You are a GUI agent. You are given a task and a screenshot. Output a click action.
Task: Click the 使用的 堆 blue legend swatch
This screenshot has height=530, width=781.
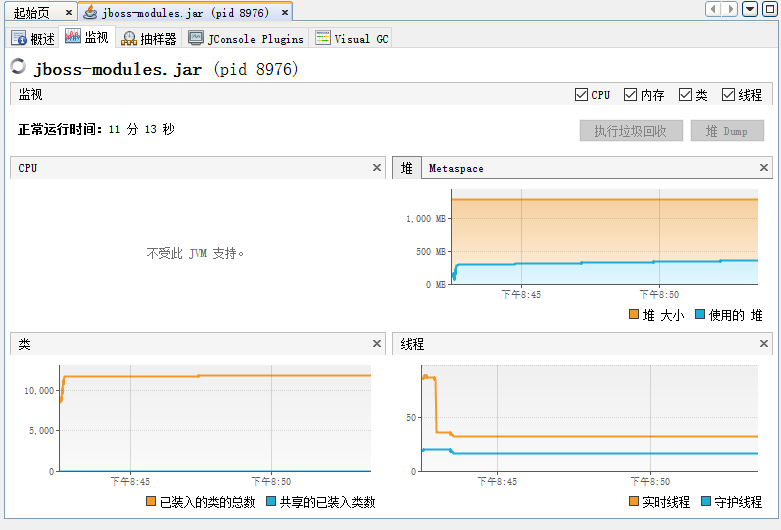pos(700,314)
